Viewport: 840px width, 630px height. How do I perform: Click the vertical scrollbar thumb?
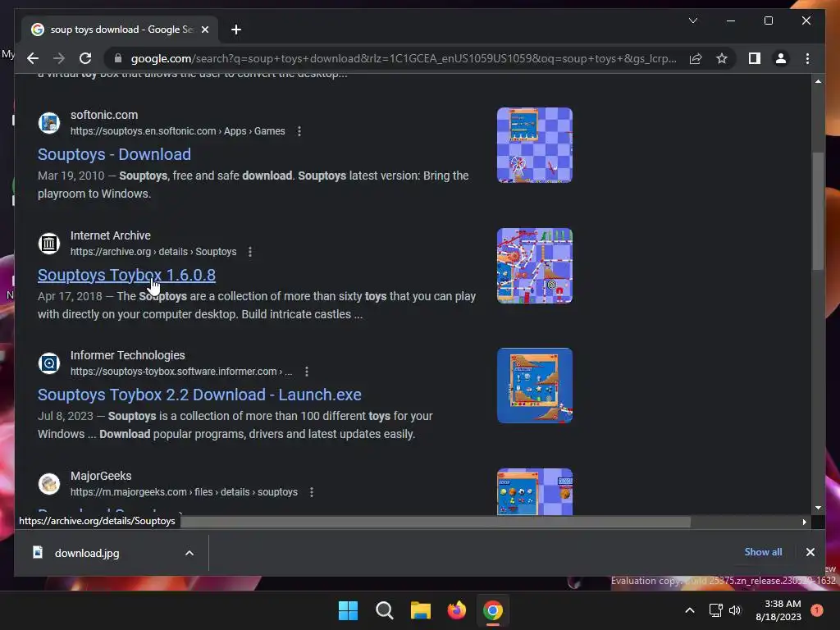(818, 211)
